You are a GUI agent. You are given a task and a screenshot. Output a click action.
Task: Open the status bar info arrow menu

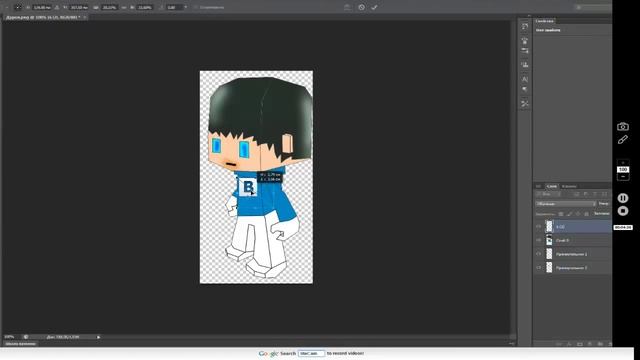point(98,337)
